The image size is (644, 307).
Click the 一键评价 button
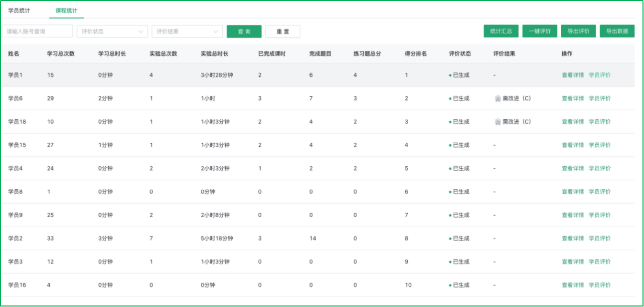click(x=540, y=31)
